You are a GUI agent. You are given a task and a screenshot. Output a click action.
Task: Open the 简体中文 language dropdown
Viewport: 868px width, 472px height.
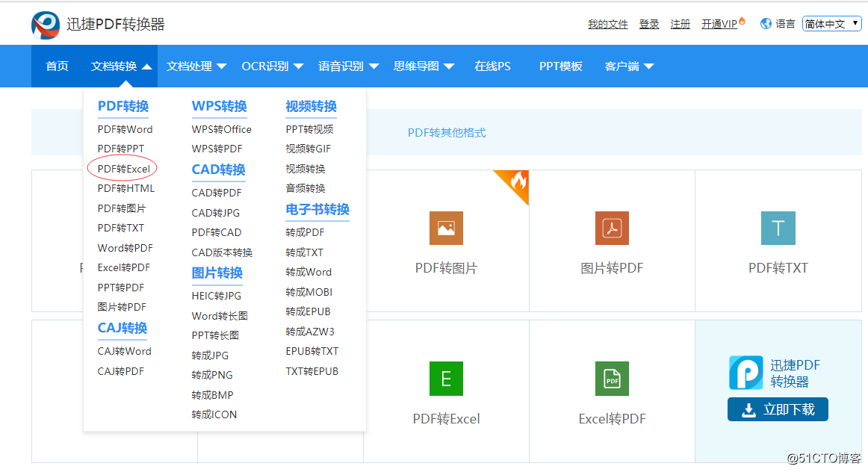[x=831, y=24]
